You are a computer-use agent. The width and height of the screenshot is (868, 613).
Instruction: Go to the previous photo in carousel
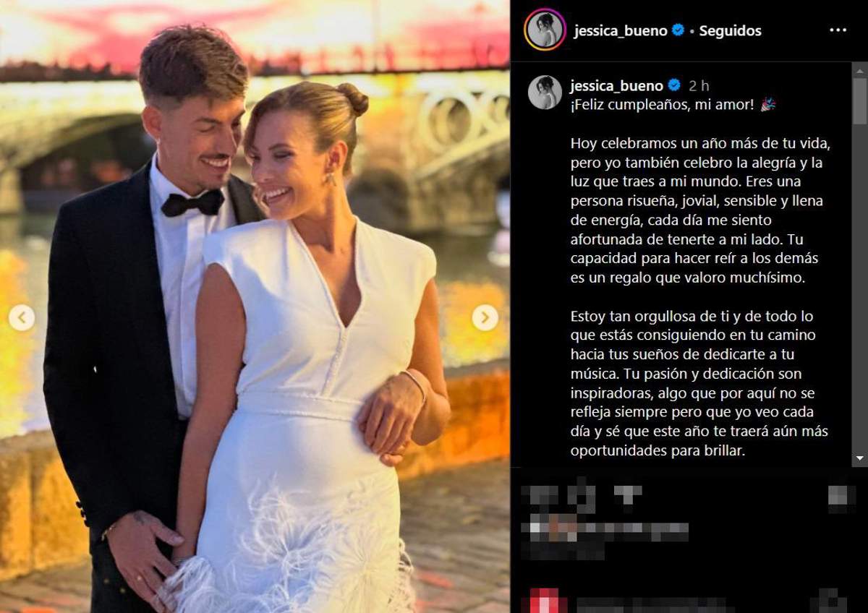tap(22, 317)
